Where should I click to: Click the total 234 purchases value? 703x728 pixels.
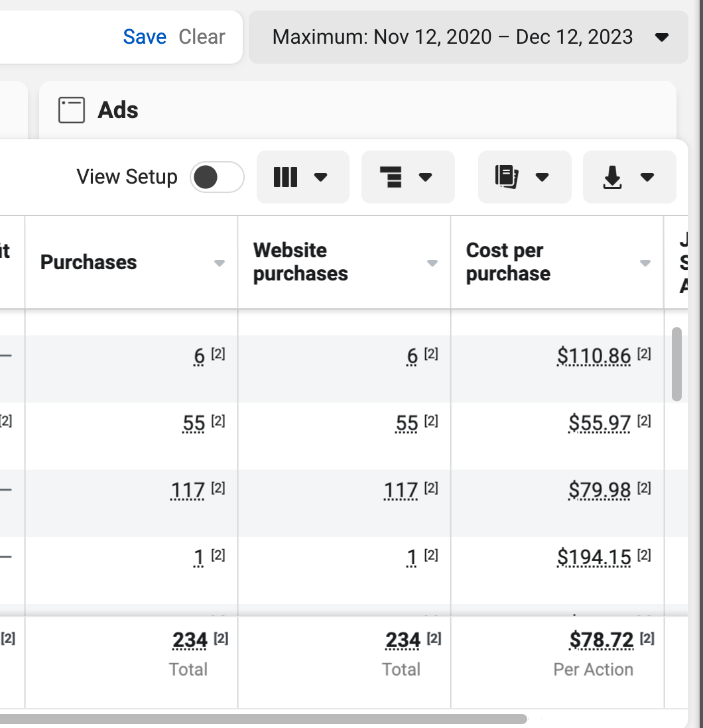[x=190, y=640]
